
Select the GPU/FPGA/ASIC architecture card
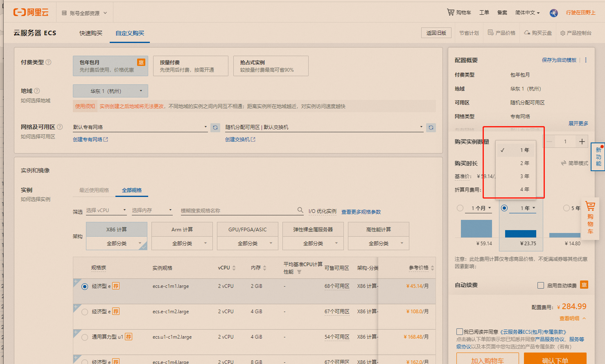[x=248, y=229]
